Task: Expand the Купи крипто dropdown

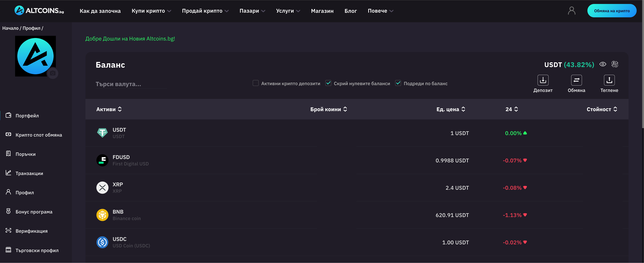Action: [151, 11]
